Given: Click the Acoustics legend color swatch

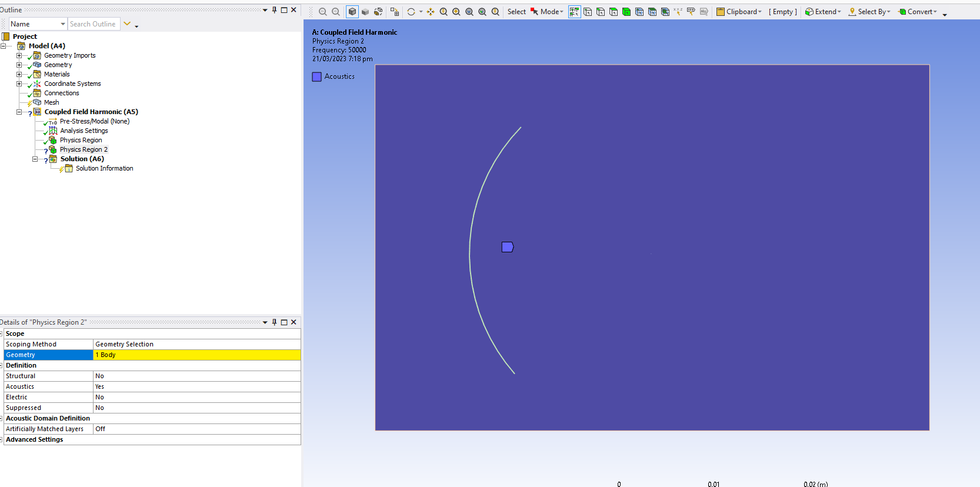Looking at the screenshot, I should pos(317,76).
